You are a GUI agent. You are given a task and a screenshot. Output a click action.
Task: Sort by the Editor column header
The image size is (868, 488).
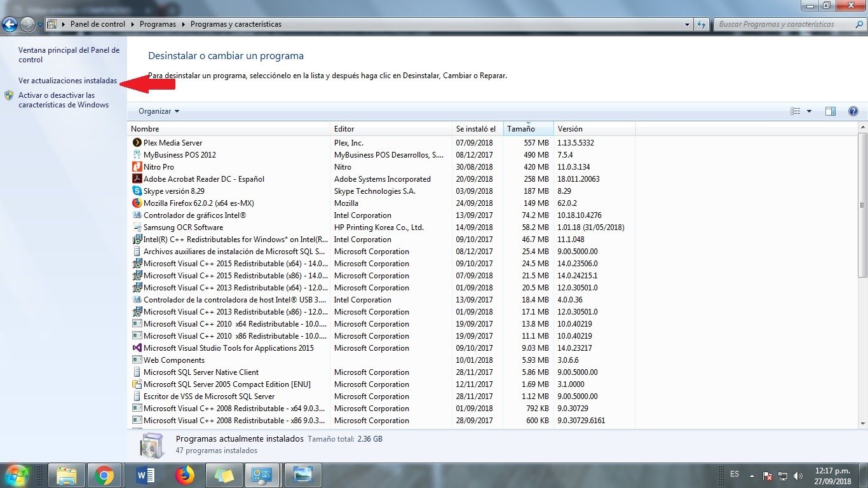coord(391,129)
